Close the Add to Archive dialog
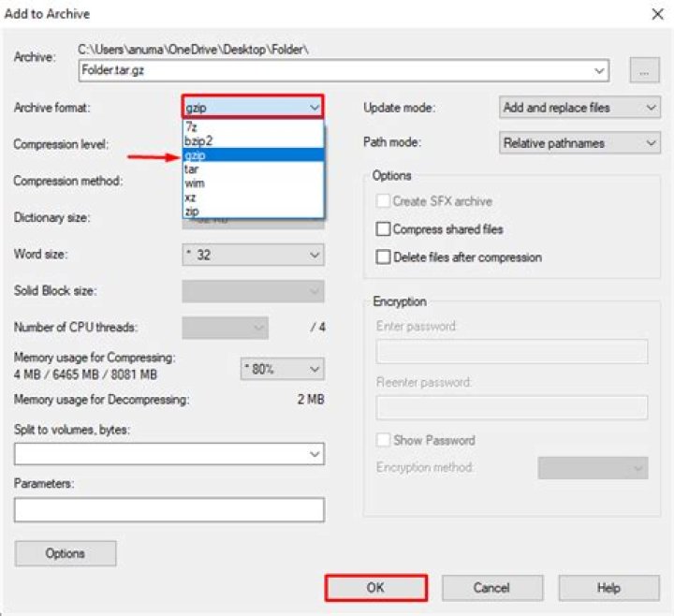Viewport: 674px width, 616px height. (x=657, y=14)
